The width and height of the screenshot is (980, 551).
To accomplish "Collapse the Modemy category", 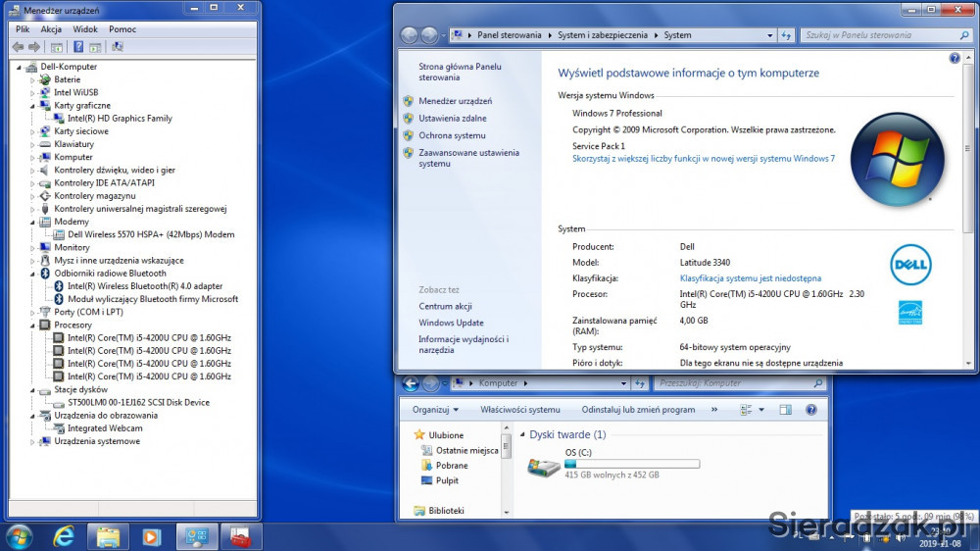I will (32, 222).
